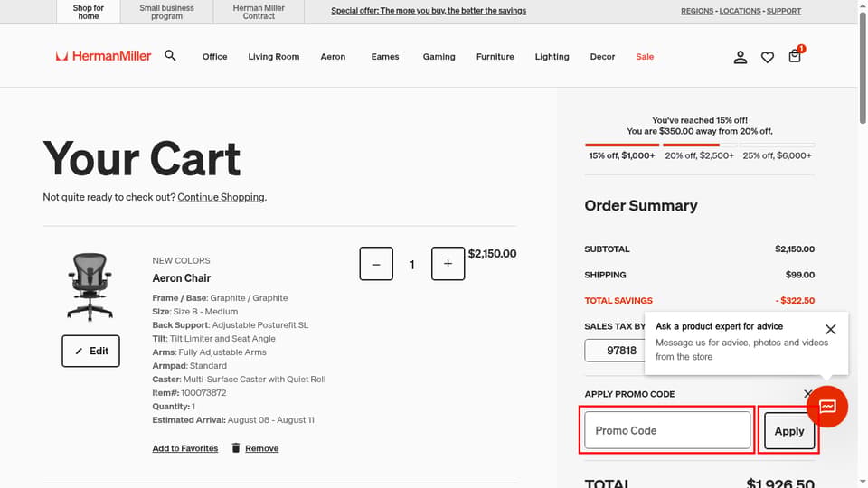Open the Support link

coord(783,11)
